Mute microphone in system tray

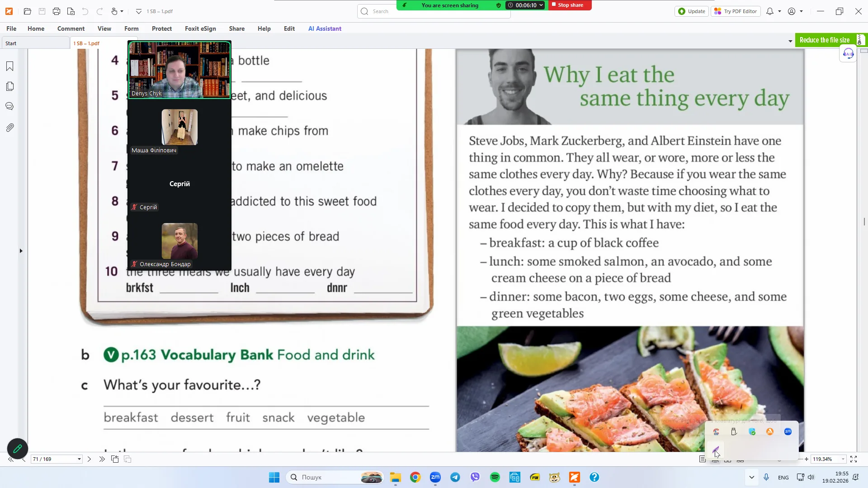pyautogui.click(x=766, y=477)
